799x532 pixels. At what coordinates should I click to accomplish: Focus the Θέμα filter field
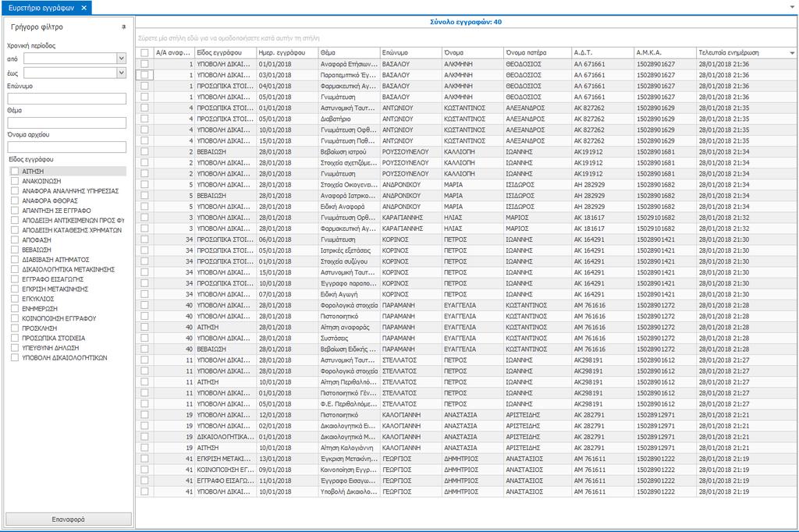pyautogui.click(x=67, y=122)
